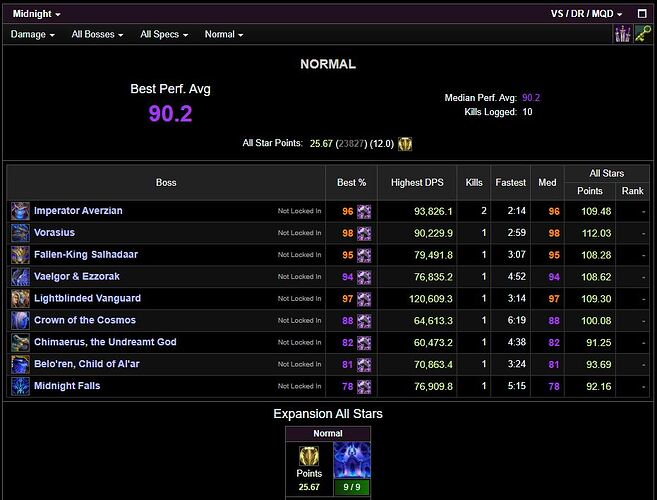
Task: Click the Vorasius boss icon
Action: (x=20, y=233)
